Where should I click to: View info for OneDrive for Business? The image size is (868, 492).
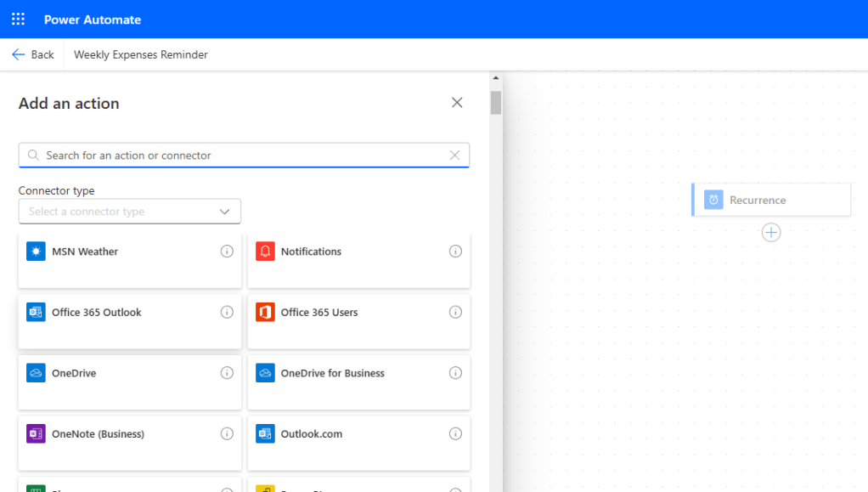point(455,373)
